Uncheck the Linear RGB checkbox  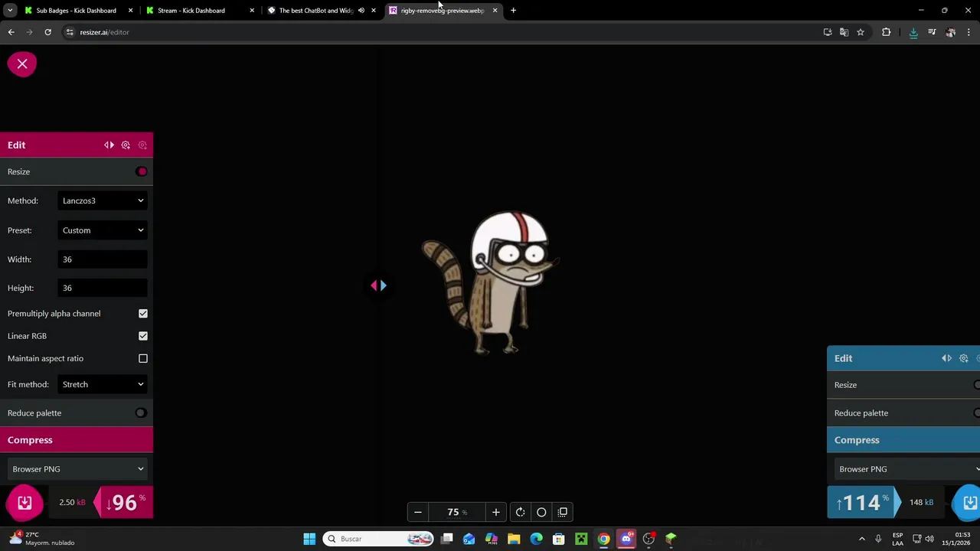pyautogui.click(x=143, y=336)
